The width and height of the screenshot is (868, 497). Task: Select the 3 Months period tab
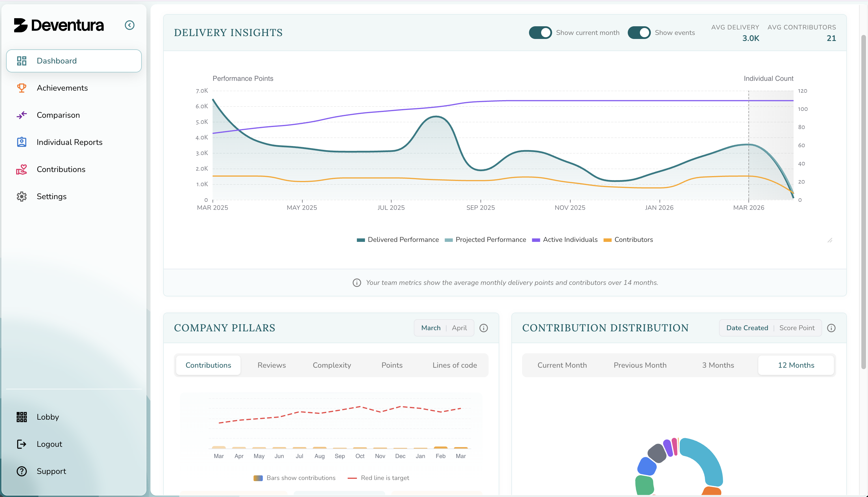(x=718, y=365)
